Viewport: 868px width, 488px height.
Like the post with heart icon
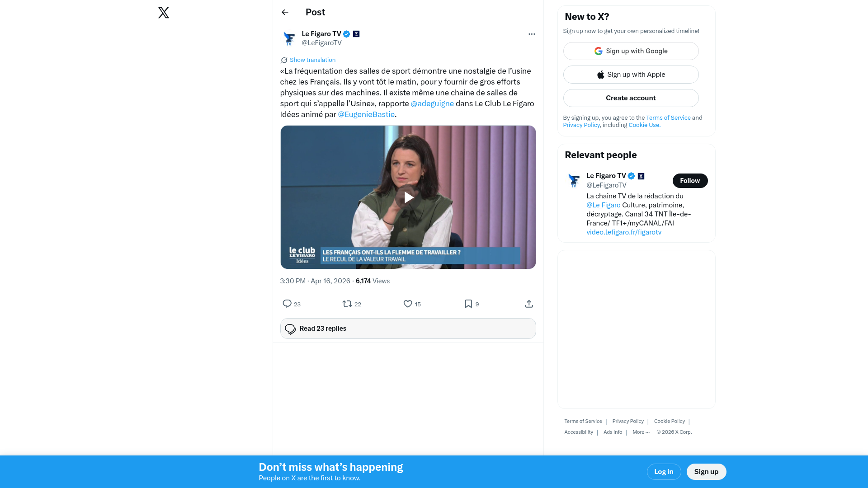coord(408,304)
